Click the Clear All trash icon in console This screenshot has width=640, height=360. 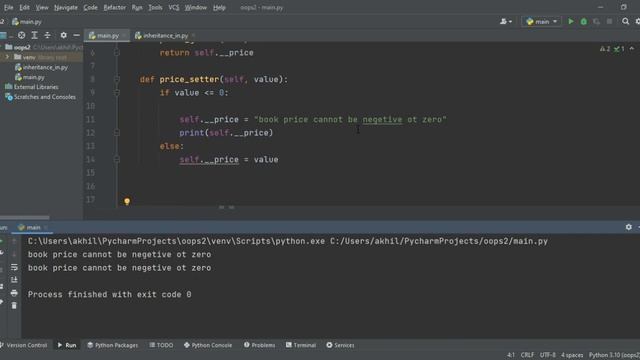(14, 306)
